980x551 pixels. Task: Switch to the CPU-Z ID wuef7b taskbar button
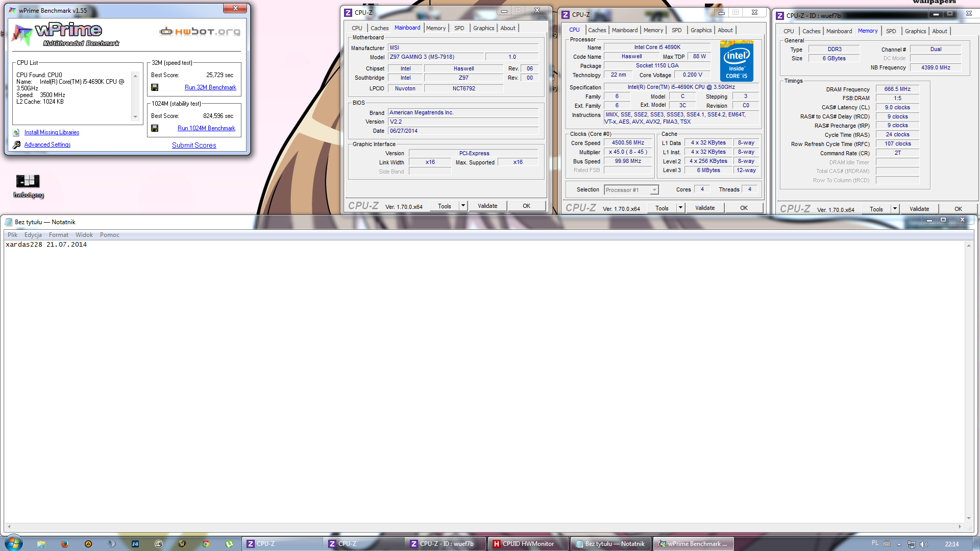click(447, 544)
